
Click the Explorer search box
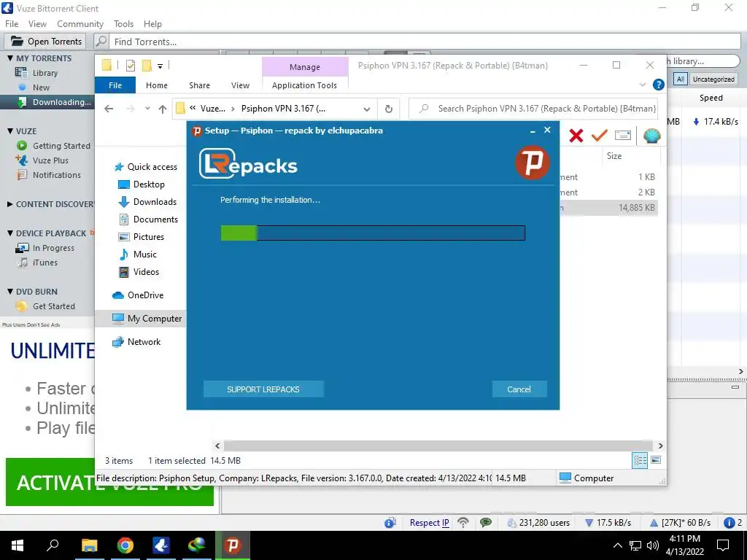click(x=533, y=109)
